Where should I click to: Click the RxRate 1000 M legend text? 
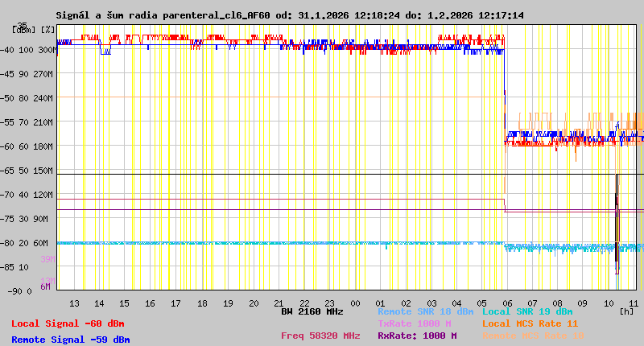417,336
